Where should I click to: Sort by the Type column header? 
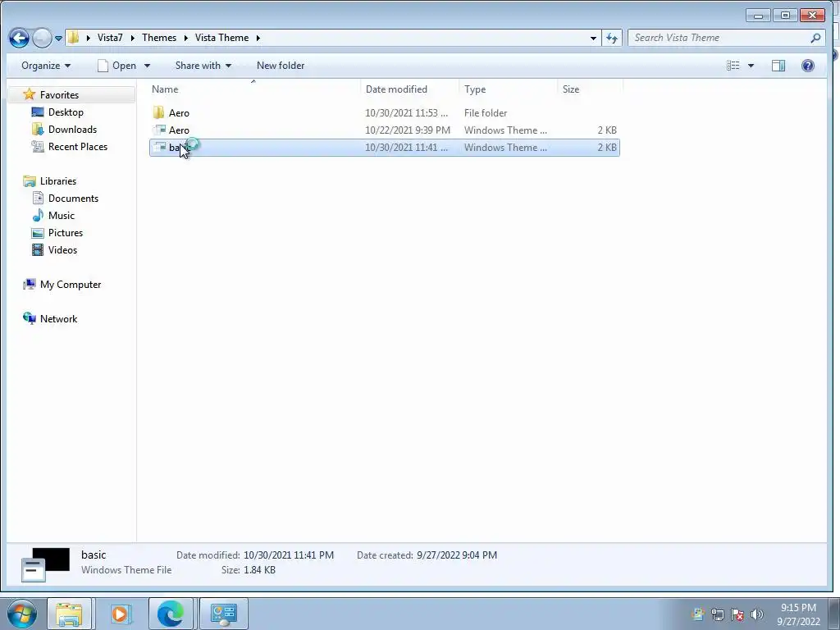pos(509,89)
